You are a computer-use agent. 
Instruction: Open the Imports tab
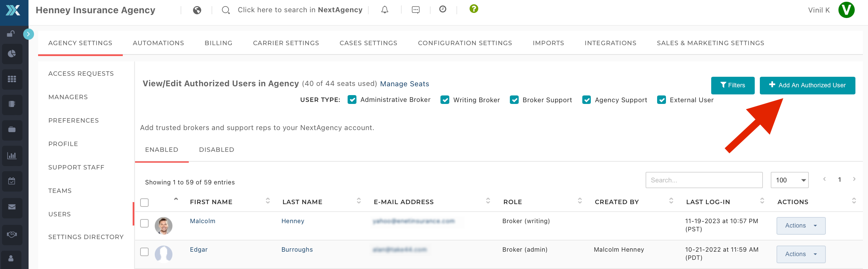coord(548,43)
